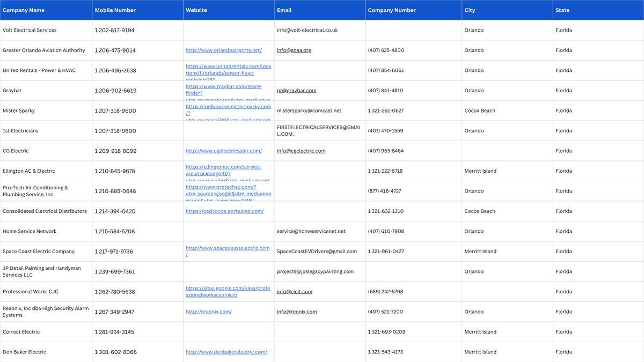This screenshot has width=644, height=362.
Task: Select the Website column header
Action: click(229, 10)
